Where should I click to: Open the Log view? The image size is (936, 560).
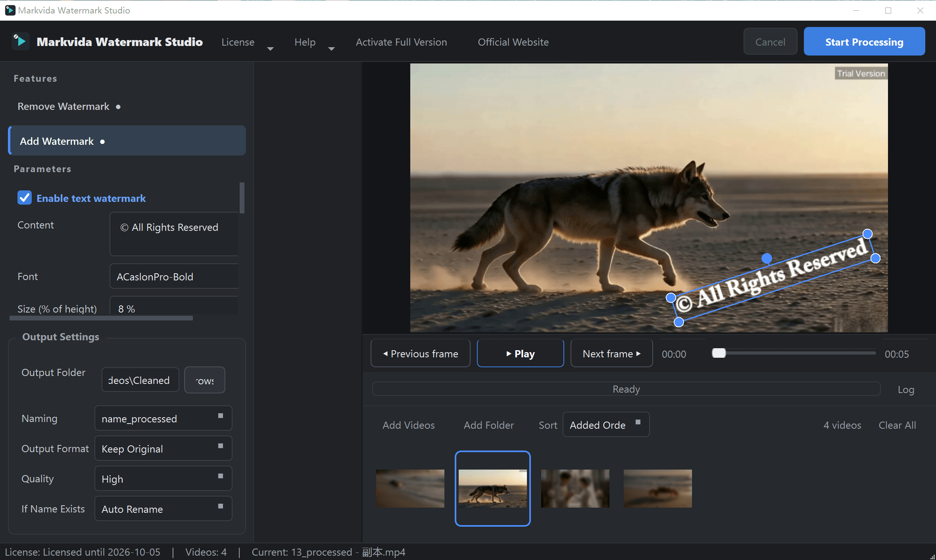906,389
